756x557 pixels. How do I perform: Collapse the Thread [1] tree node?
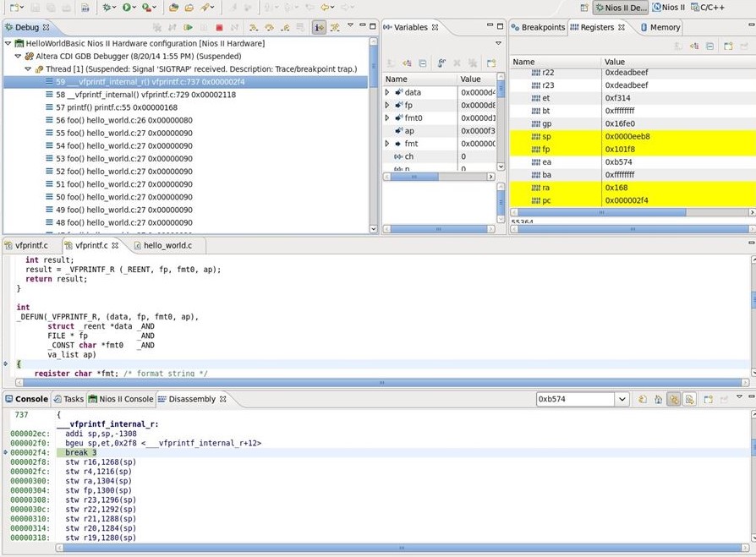28,69
